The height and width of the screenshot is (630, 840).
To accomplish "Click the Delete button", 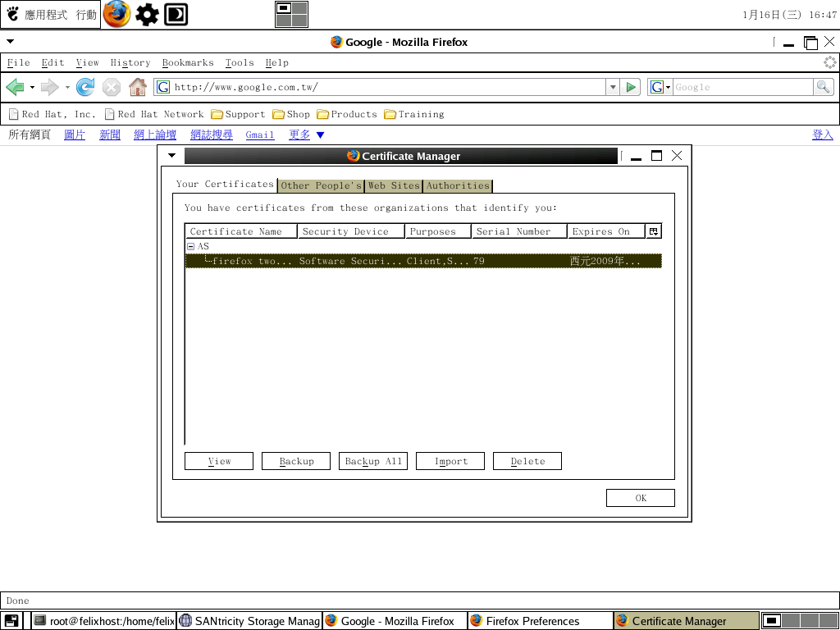I will point(527,461).
